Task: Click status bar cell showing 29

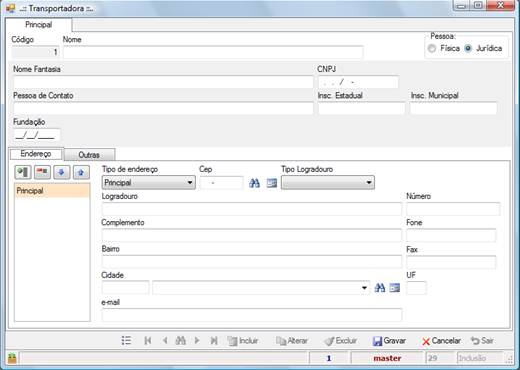Action: click(x=440, y=358)
